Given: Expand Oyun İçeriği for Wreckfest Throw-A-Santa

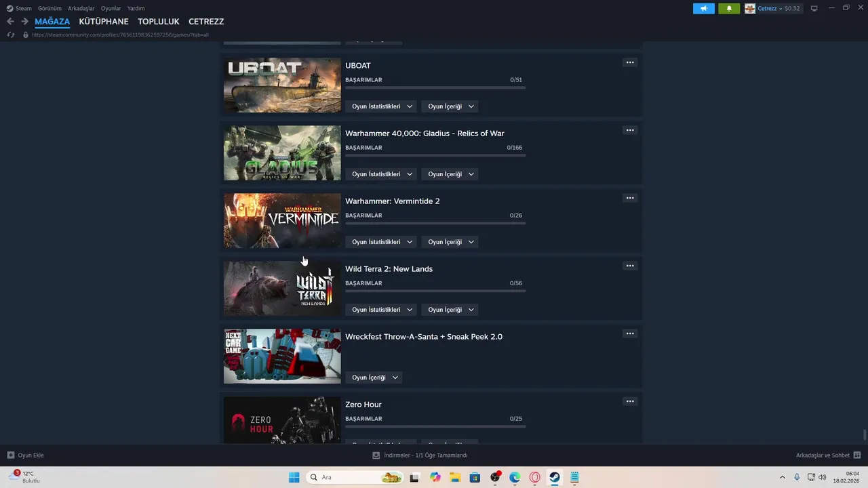Looking at the screenshot, I should pyautogui.click(x=374, y=378).
